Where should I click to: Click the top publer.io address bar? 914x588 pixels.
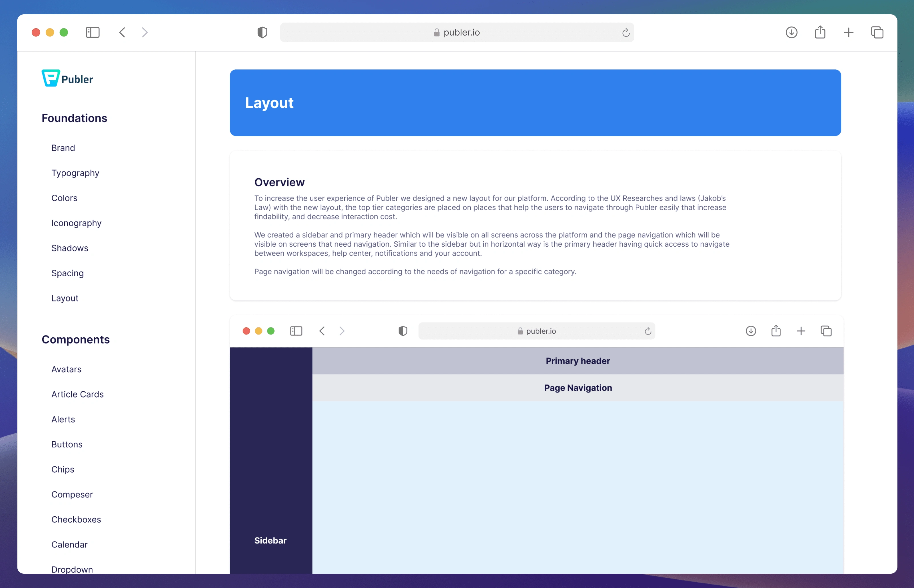pos(457,33)
